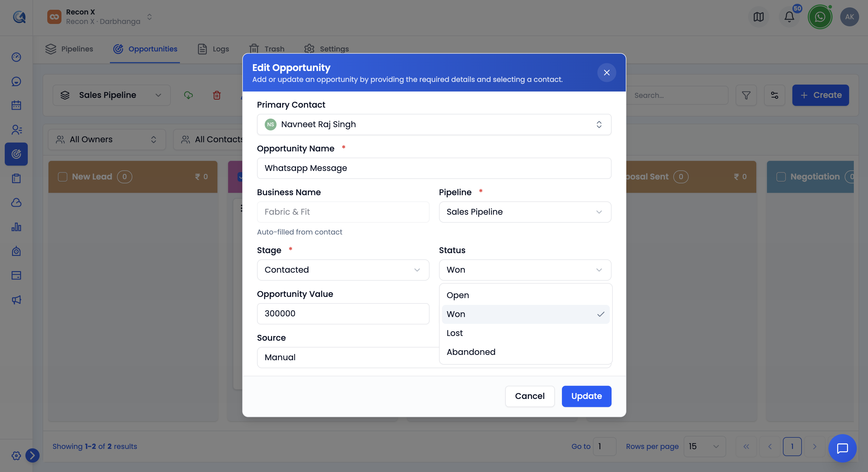Click the Create button

coord(820,95)
